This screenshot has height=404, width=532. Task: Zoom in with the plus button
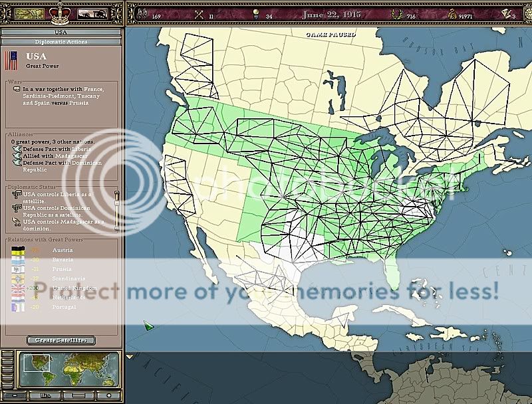107,395
